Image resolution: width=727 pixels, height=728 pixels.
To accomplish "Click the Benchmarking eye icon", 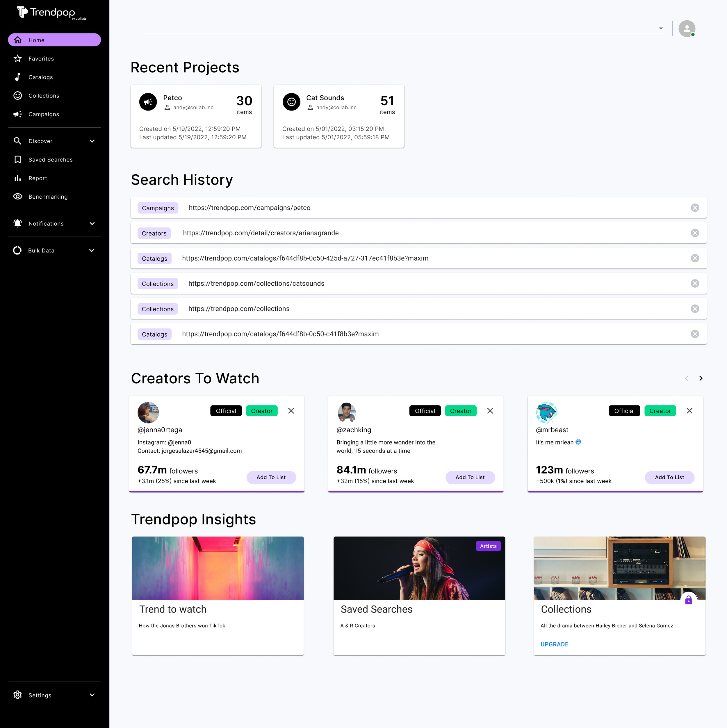I will (18, 196).
